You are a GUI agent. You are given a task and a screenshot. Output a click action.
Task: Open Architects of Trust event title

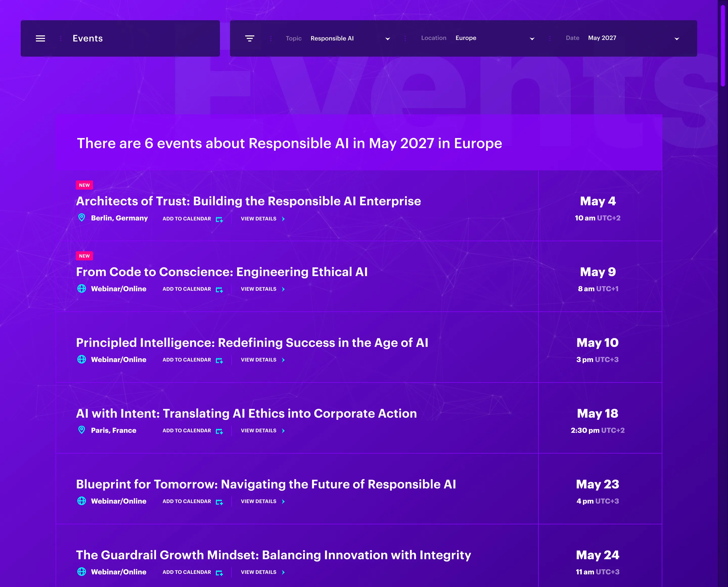[248, 201]
